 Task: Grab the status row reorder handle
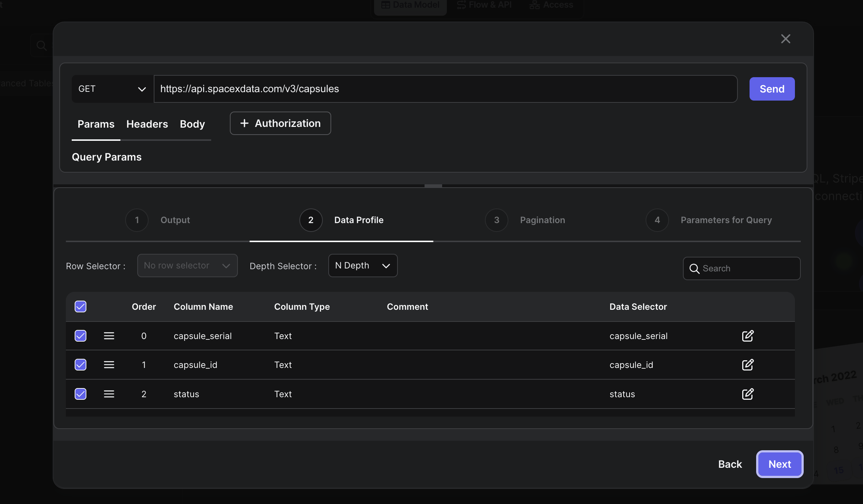coord(109,394)
